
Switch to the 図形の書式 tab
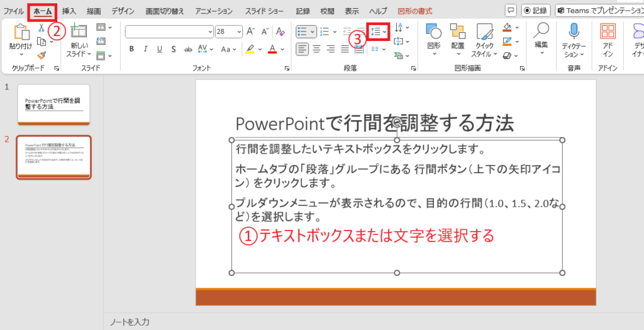point(415,11)
